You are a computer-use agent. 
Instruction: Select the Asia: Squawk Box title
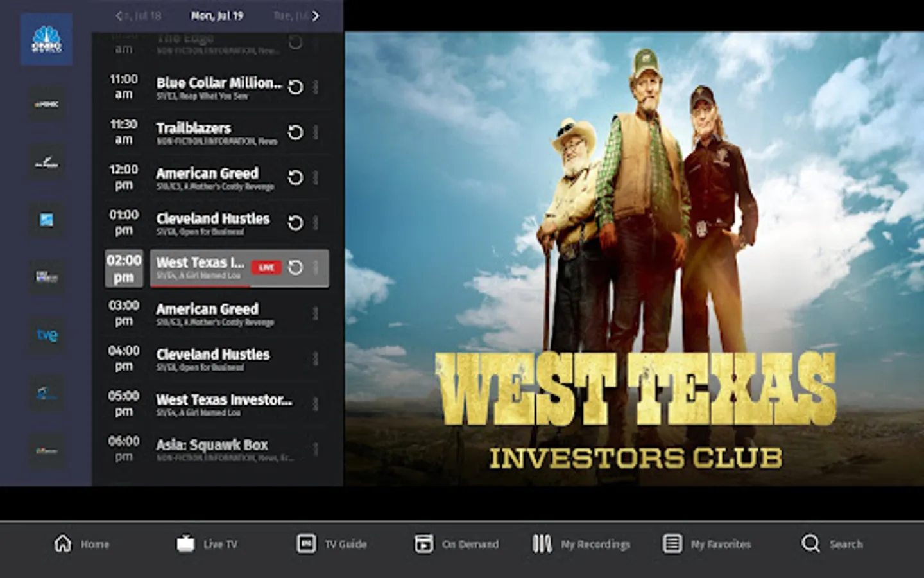tap(212, 444)
